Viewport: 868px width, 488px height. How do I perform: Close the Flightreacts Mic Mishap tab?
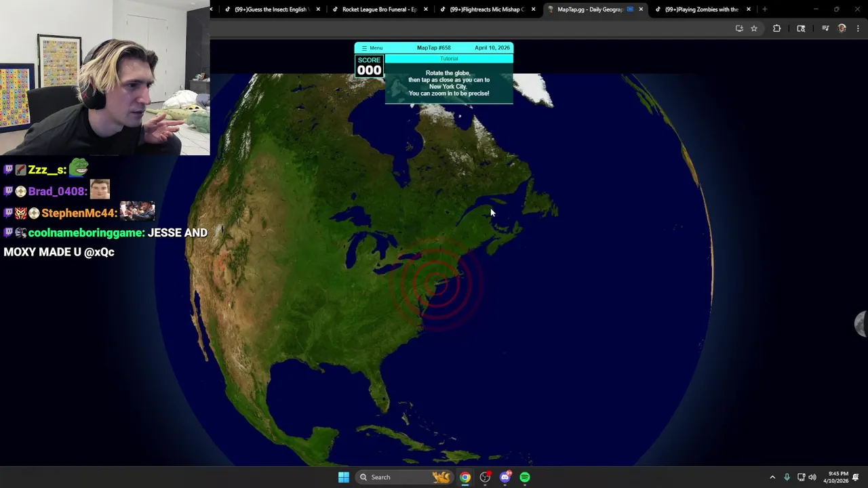coord(533,9)
